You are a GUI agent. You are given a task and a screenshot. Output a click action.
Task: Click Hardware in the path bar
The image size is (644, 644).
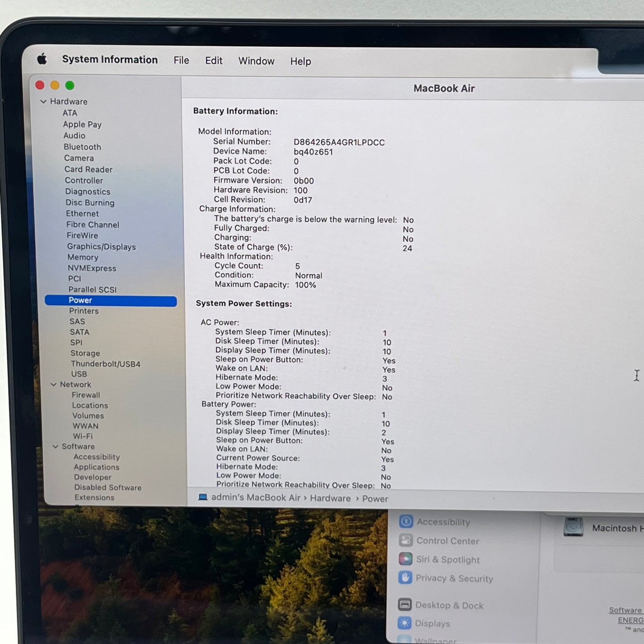[330, 499]
